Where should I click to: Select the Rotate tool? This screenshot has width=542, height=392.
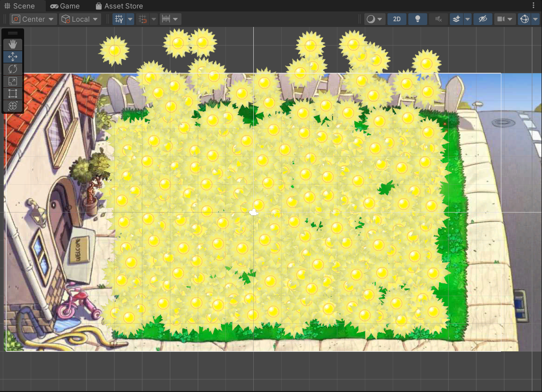13,69
